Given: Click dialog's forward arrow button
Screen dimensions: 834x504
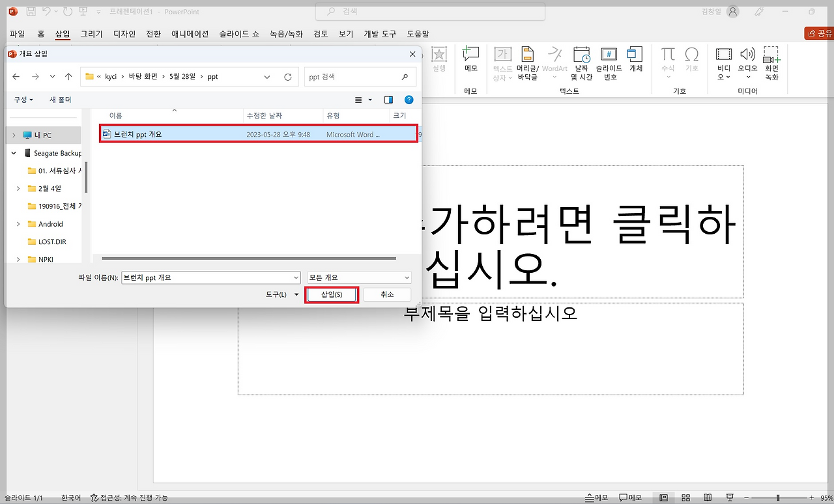Looking at the screenshot, I should (35, 77).
